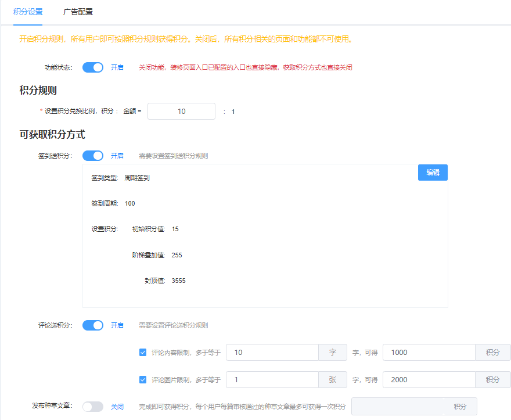Screen dimensions: 511x420
Task: Enable the 发布种草文章 switch
Action: coord(93,407)
